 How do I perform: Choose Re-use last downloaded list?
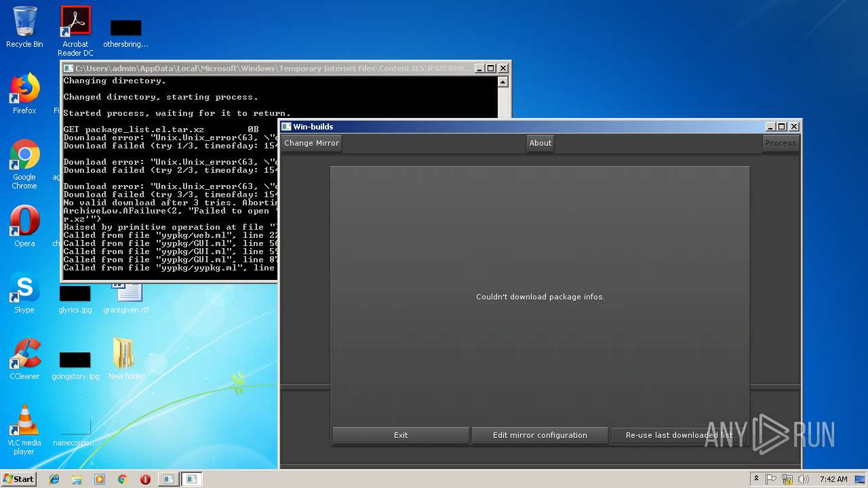[x=679, y=435]
